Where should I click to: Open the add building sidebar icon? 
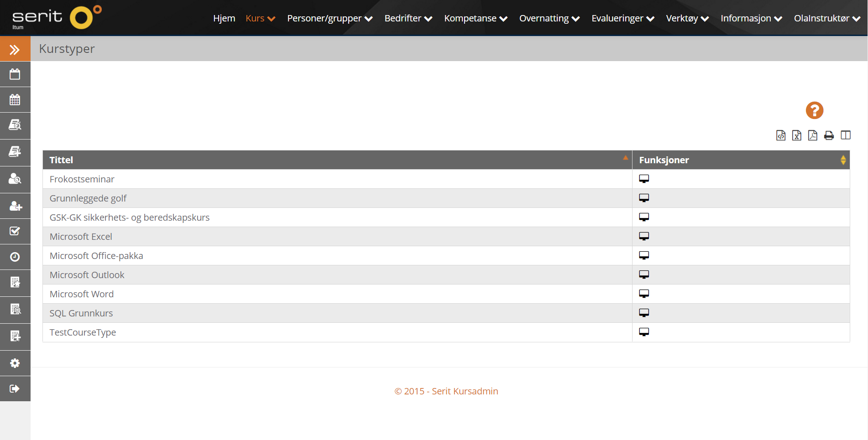coord(15,336)
